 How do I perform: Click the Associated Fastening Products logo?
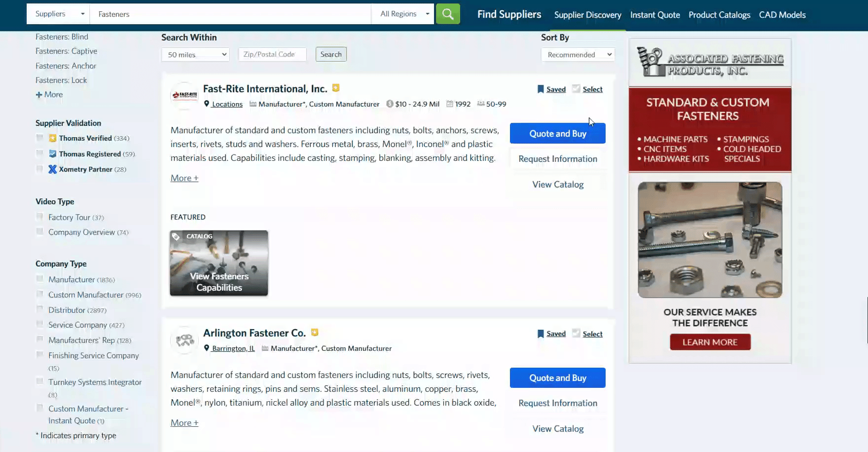point(710,62)
